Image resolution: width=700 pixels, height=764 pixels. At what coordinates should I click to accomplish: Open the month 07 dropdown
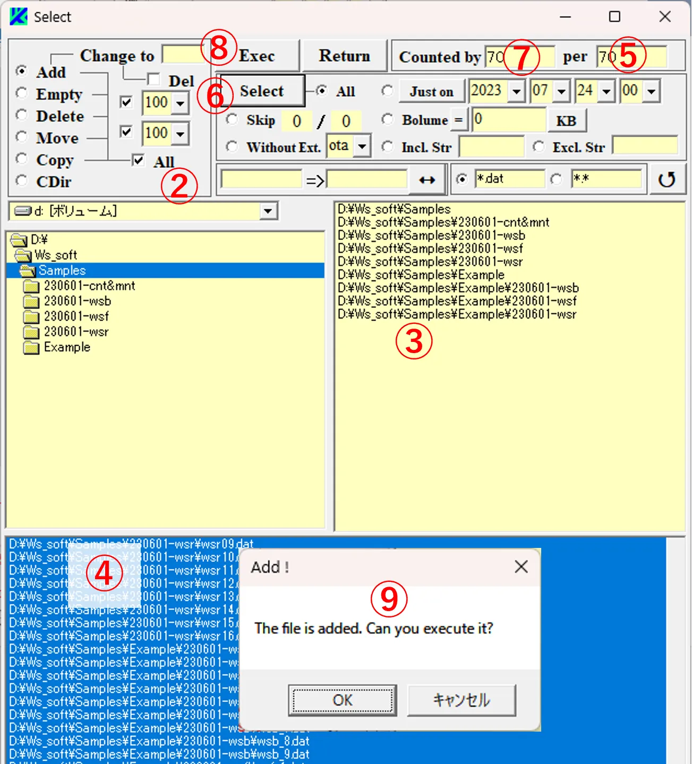point(561,92)
